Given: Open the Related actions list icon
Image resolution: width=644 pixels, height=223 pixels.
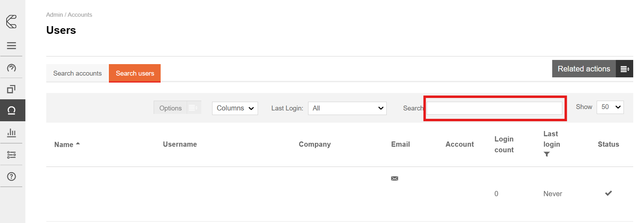Looking at the screenshot, I should point(625,69).
